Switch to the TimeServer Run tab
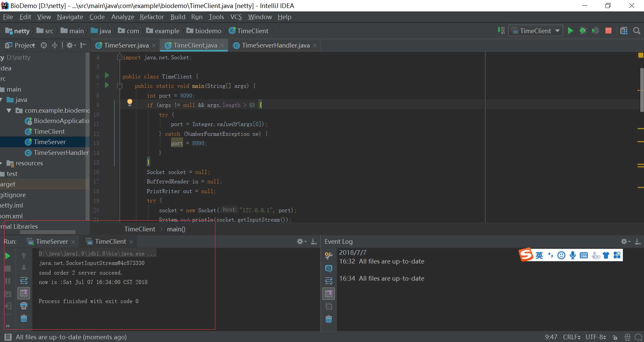This screenshot has height=342, width=644. tap(52, 241)
